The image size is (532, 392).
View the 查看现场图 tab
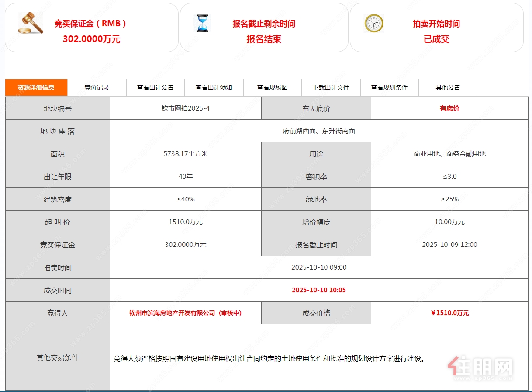(272, 87)
